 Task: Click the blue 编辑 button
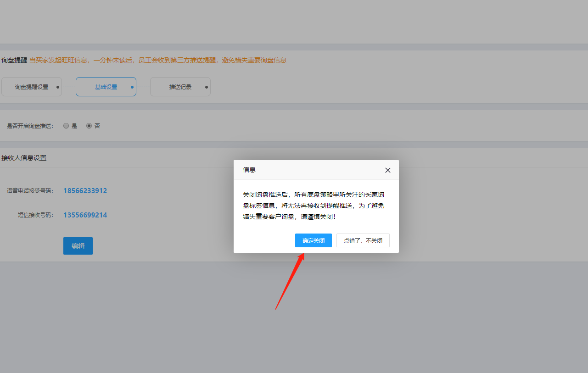click(x=78, y=246)
